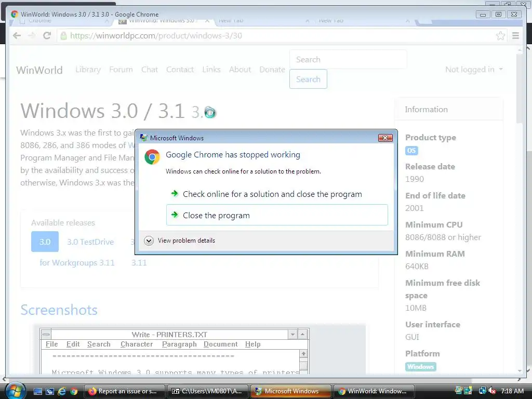Click the scrollbar down arrow in the Chrome page

[520, 370]
